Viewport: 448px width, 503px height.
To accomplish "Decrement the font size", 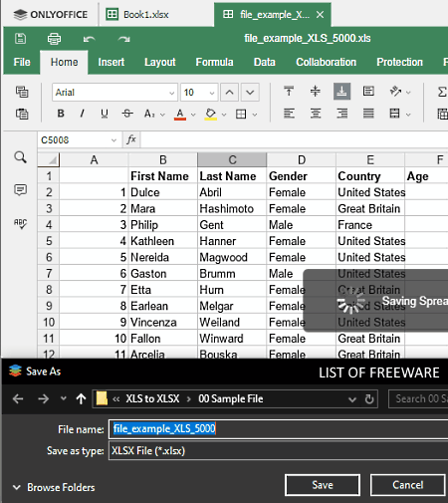I will tap(250, 92).
